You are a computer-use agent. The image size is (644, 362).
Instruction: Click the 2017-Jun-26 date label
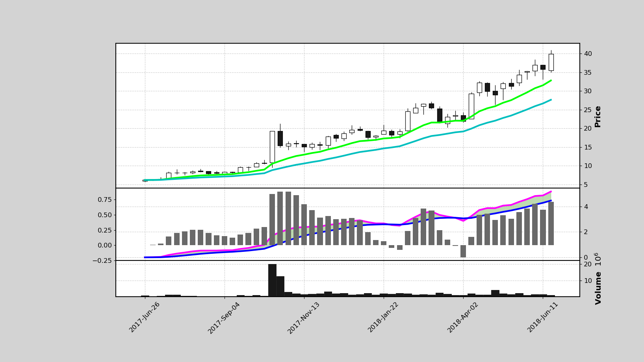[145, 317]
